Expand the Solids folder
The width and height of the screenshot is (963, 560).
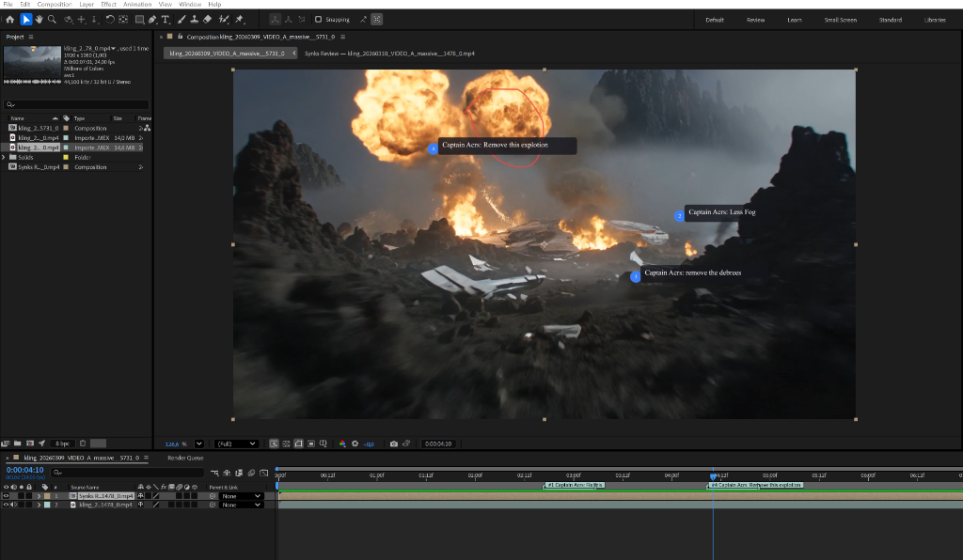pos(4,157)
